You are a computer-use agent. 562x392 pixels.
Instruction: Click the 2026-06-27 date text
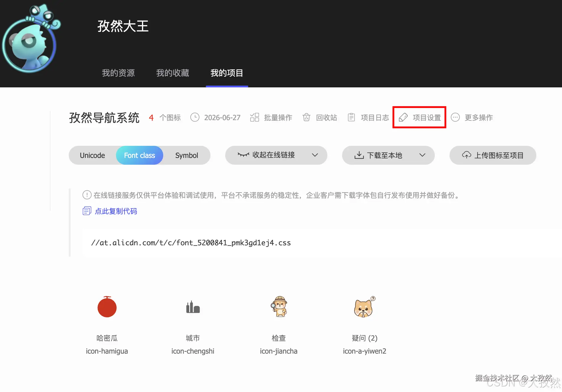pos(222,117)
